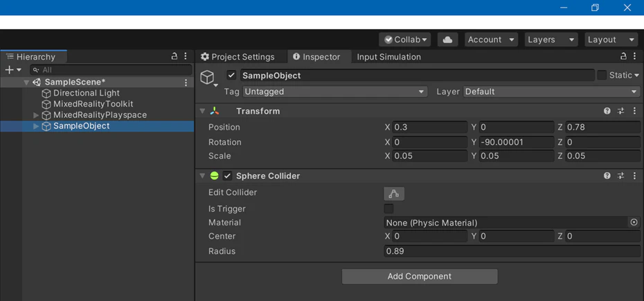
Task: Select the Inspector tab
Action: click(x=319, y=57)
